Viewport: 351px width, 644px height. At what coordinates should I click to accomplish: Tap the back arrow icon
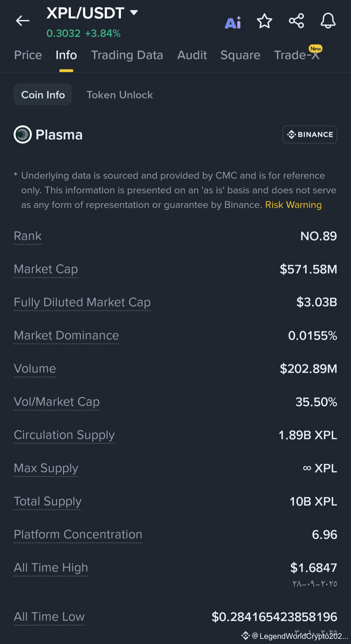(22, 21)
